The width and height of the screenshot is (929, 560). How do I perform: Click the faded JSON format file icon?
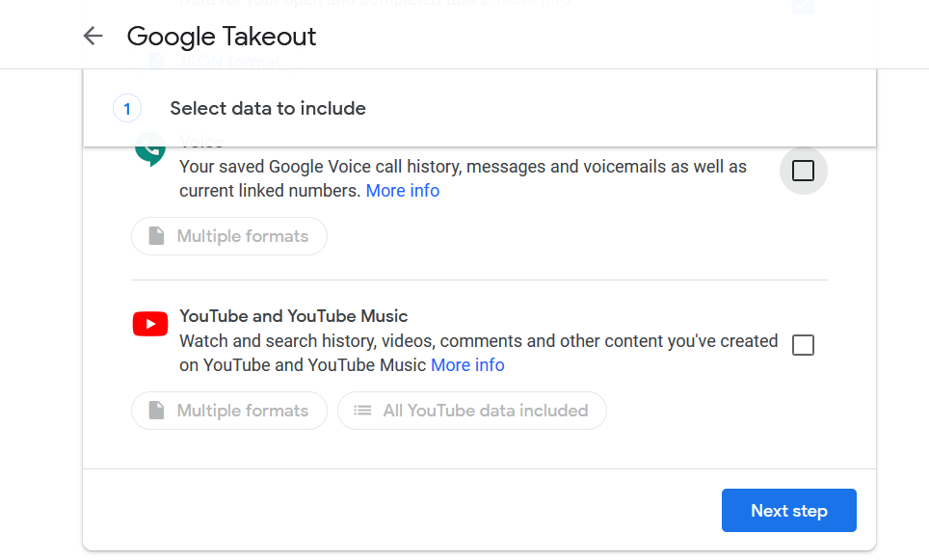click(x=157, y=61)
